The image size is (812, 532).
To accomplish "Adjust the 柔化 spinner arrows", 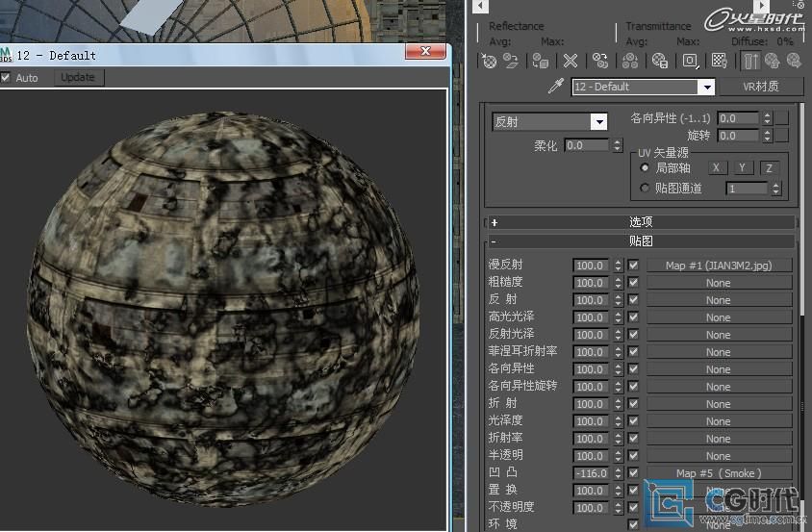I will [617, 145].
